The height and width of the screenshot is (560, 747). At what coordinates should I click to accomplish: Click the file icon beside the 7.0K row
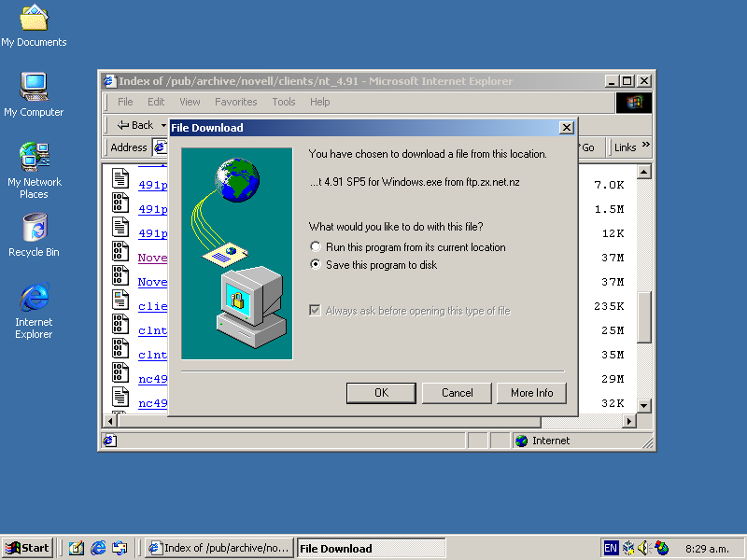point(120,178)
